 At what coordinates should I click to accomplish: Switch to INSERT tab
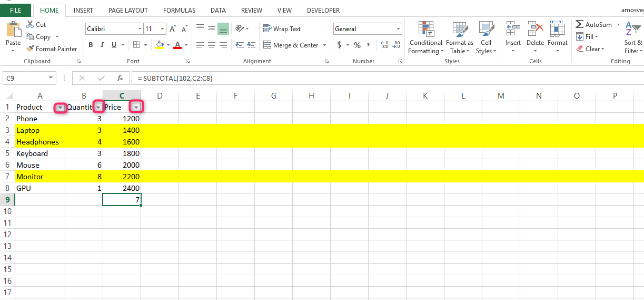pyautogui.click(x=83, y=10)
